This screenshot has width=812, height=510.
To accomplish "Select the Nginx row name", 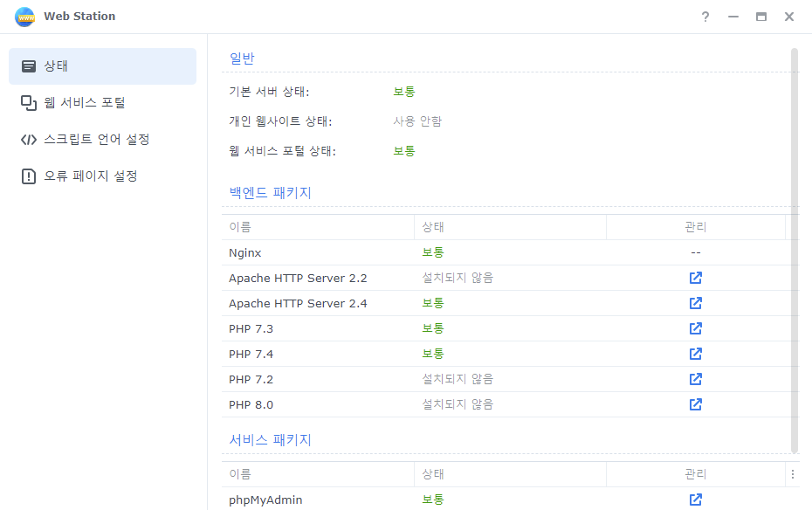I will coord(245,253).
